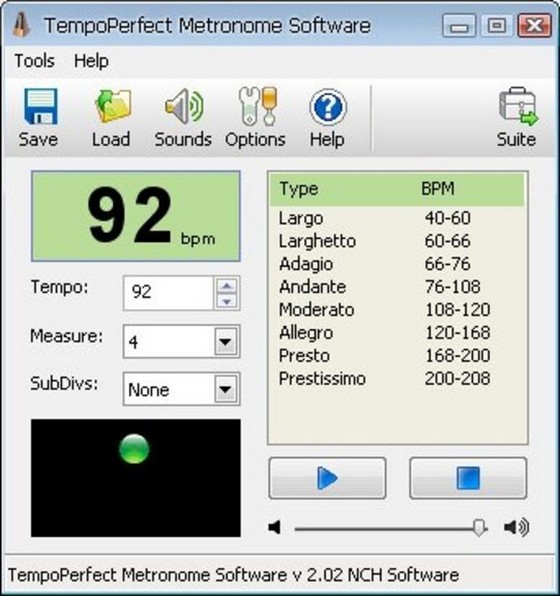This screenshot has height=596, width=560.
Task: Open the Tools menu
Action: pos(34,61)
